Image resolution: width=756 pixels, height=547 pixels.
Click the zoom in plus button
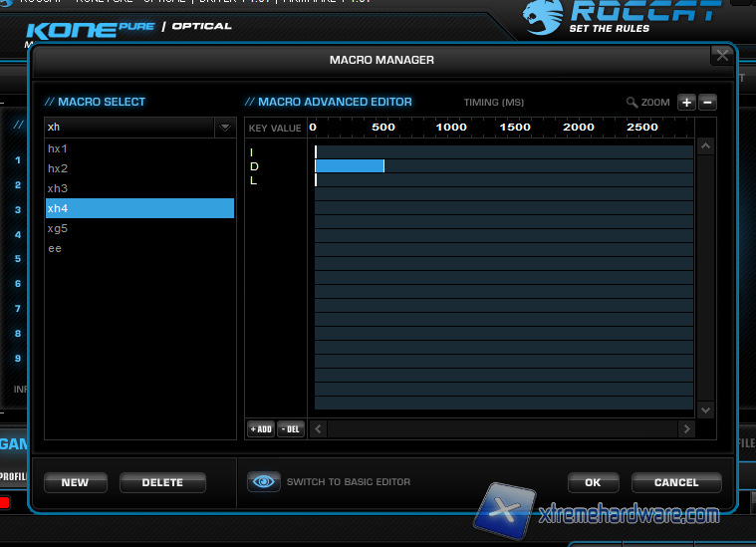coord(686,102)
